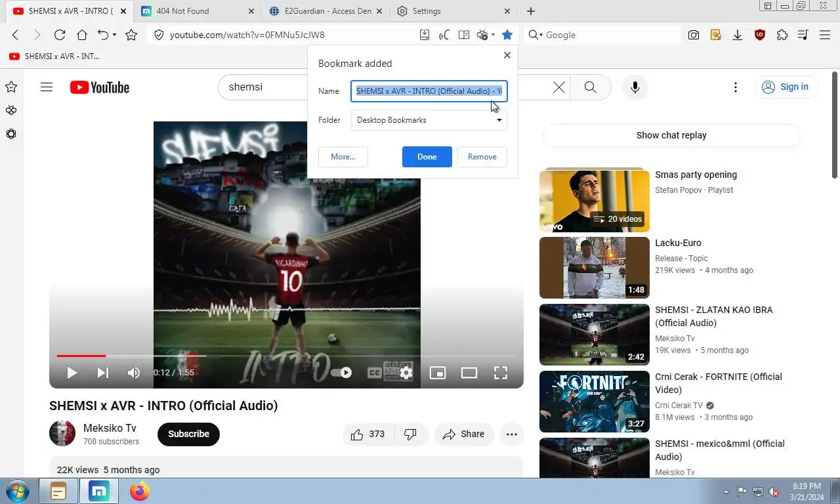Viewport: 840px width, 504px height.
Task: Click the site security shield icon
Action: [158, 35]
